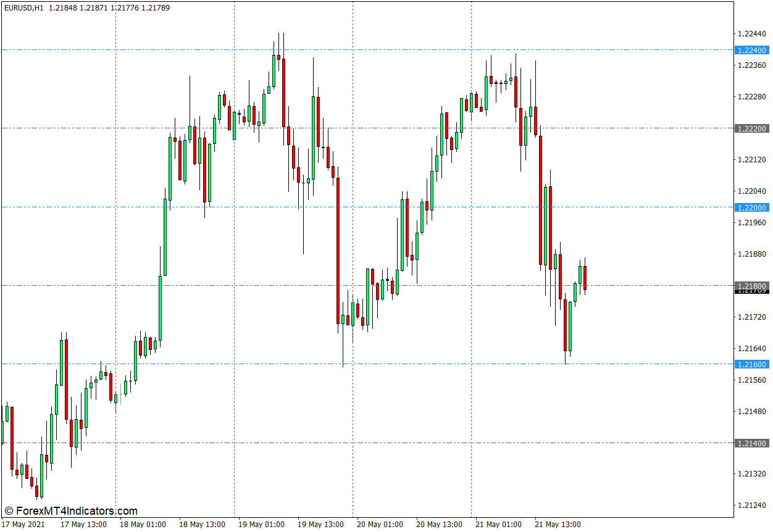Click the EURUSD,H1 chart title text
The width and height of the screenshot is (773, 532).
pyautogui.click(x=23, y=8)
